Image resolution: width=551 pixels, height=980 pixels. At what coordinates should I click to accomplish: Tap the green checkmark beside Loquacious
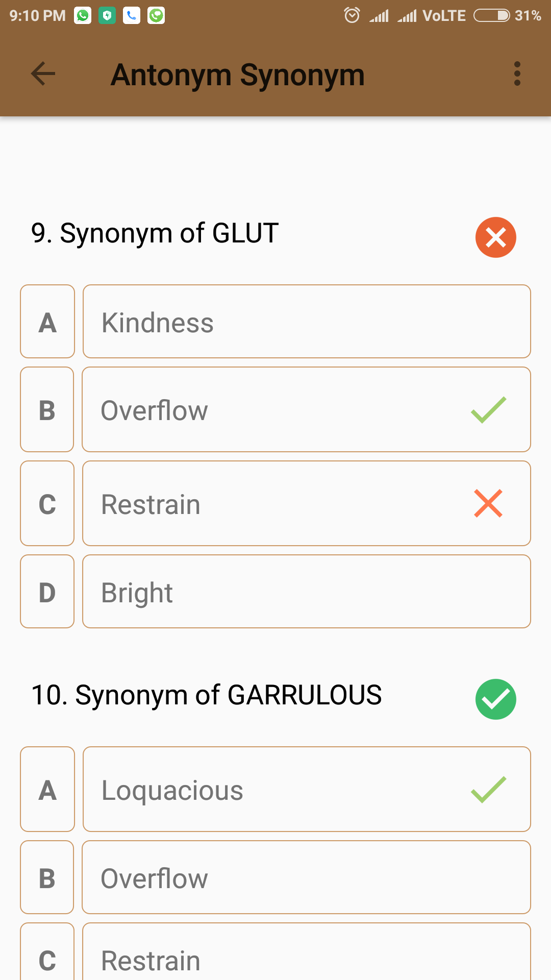click(x=488, y=790)
